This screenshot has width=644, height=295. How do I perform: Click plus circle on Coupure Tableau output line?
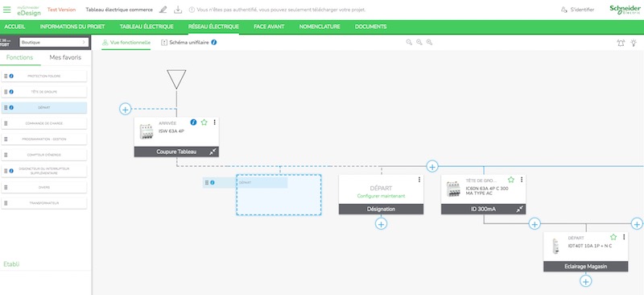[432, 166]
